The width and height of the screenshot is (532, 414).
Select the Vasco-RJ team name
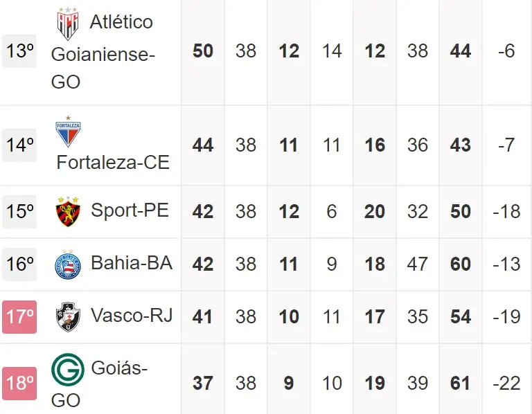[132, 316]
